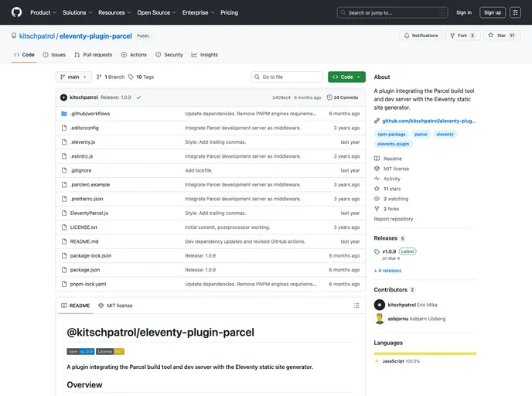Star the repository
Screen dimensions: 532x396
click(x=502, y=36)
